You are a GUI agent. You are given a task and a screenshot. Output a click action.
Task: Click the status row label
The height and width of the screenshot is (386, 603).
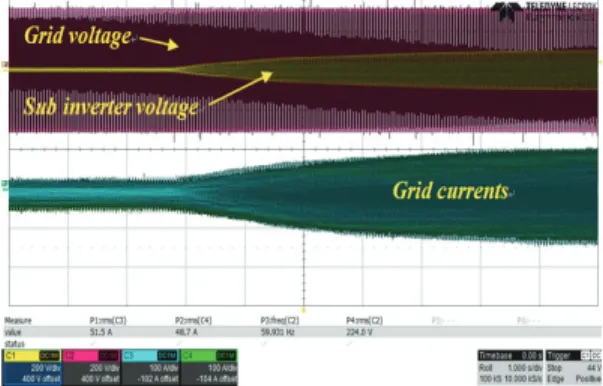pos(14,344)
